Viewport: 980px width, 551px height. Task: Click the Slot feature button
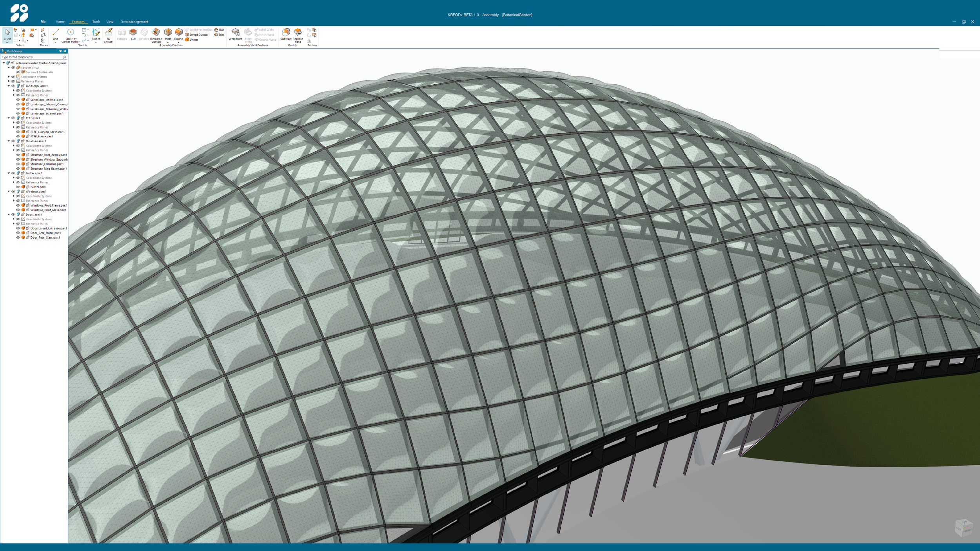219,30
